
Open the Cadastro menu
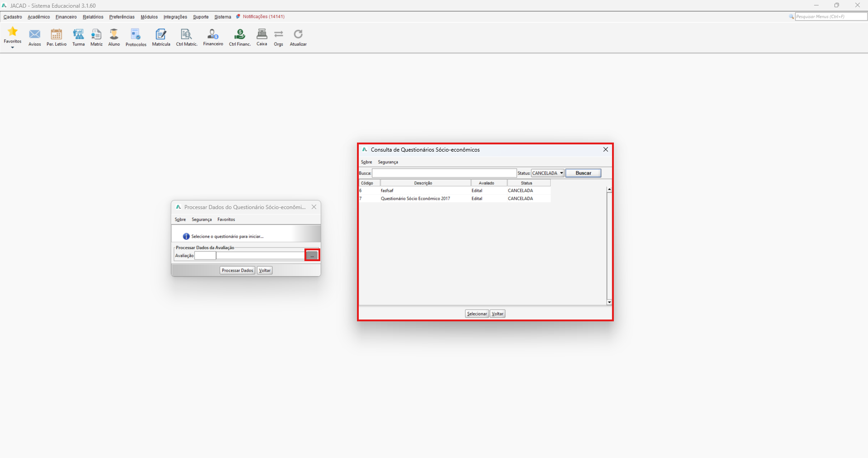(x=13, y=17)
